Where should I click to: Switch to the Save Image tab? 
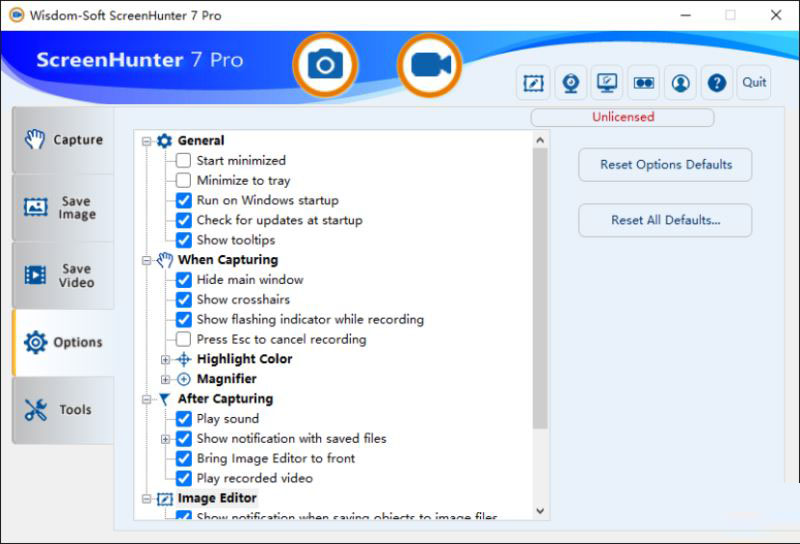pos(63,208)
